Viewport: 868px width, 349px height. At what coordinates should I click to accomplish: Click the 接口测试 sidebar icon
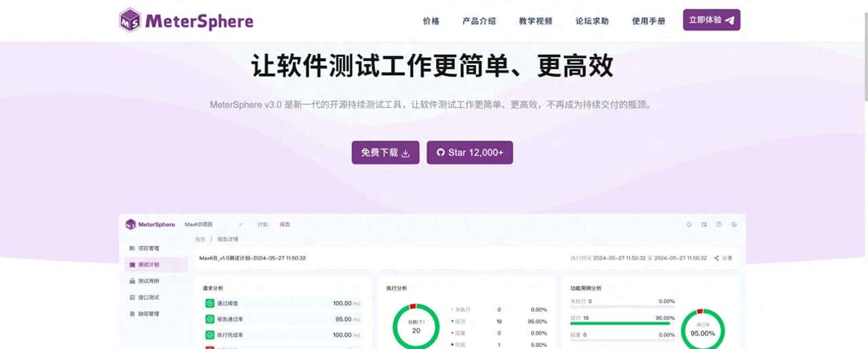pyautogui.click(x=132, y=297)
